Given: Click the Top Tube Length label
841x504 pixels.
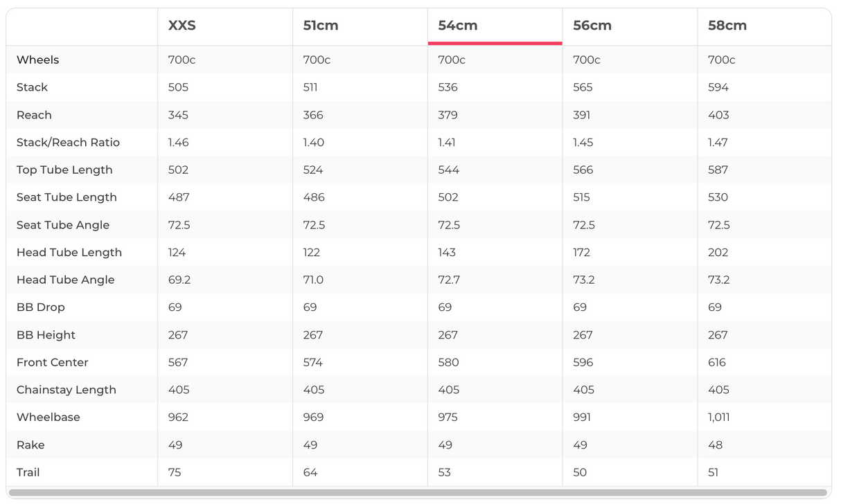Looking at the screenshot, I should point(64,170).
